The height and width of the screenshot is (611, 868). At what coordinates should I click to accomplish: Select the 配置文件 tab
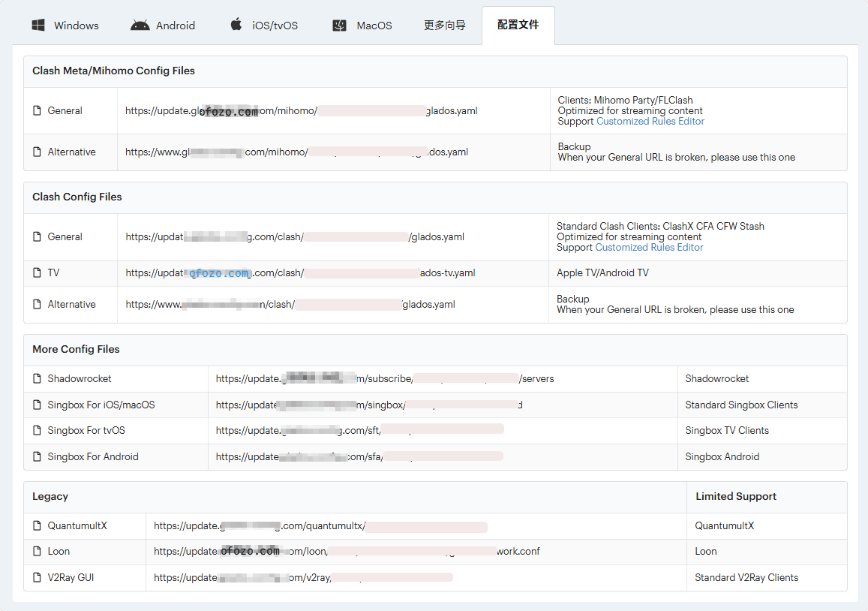pyautogui.click(x=518, y=26)
